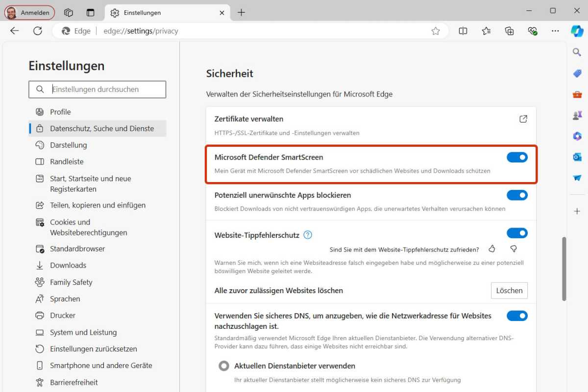Disable Microsoft Defender SmartScreen toggle
Screen dimensions: 588x392
pyautogui.click(x=517, y=157)
